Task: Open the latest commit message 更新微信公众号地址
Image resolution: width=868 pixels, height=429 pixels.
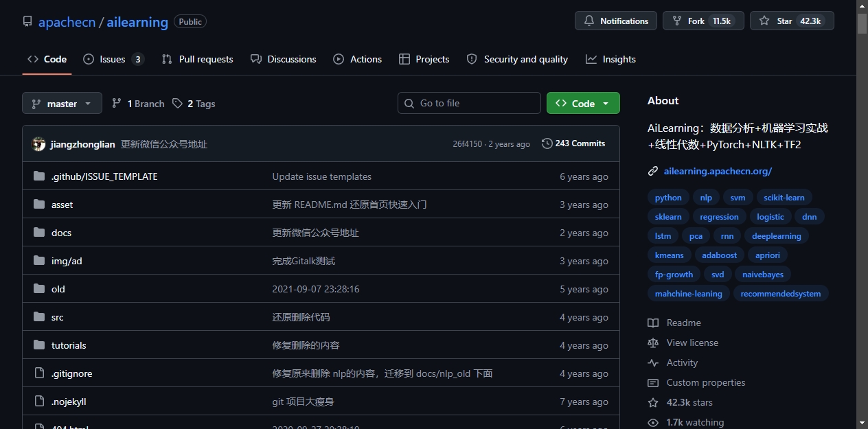Action: click(x=164, y=144)
